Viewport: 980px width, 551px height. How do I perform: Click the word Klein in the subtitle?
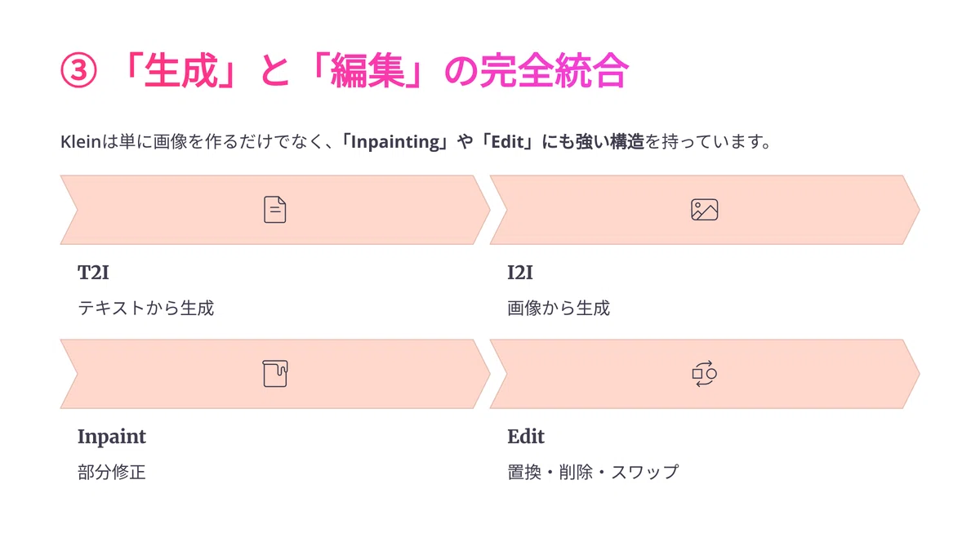tap(80, 142)
